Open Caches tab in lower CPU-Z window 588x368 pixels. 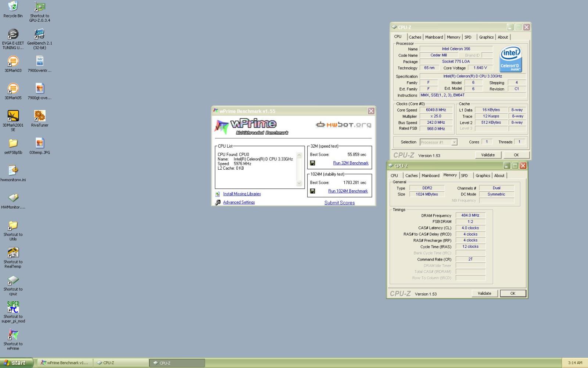[x=411, y=176]
